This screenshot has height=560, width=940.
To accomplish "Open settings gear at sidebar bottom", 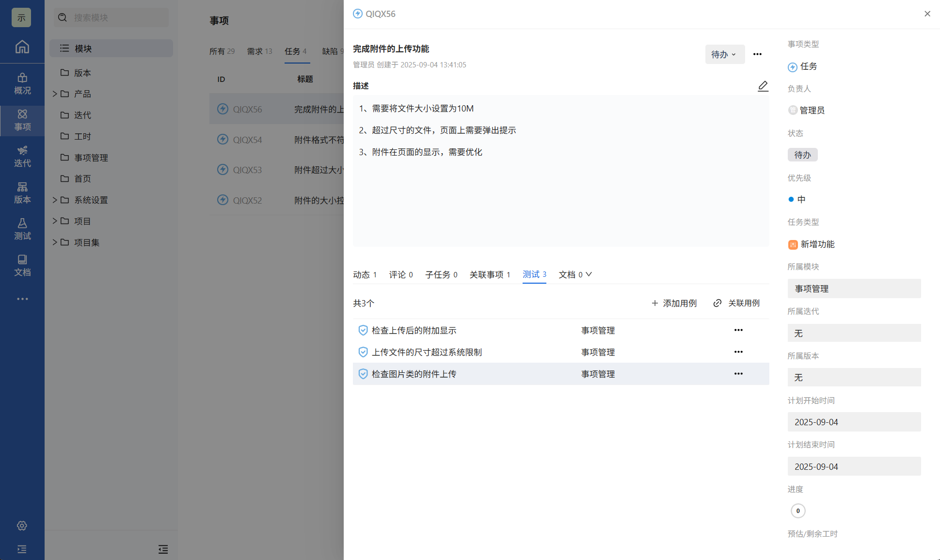I will click(x=22, y=526).
